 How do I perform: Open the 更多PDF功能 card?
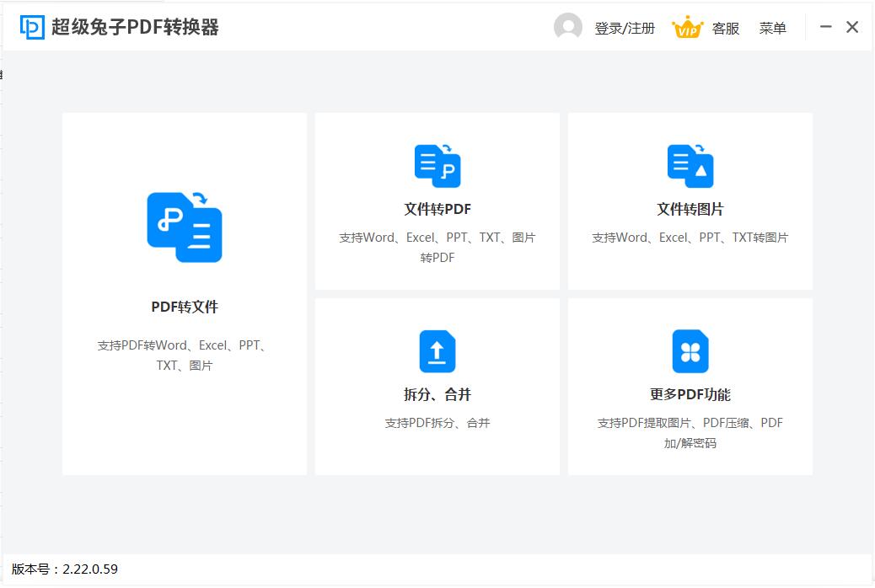(690, 386)
